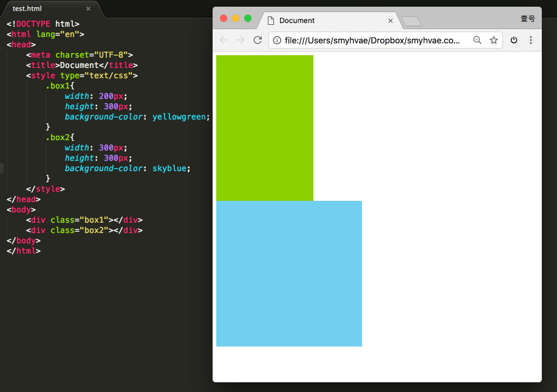View site information icon beside the URL
557x392 pixels.
[277, 40]
